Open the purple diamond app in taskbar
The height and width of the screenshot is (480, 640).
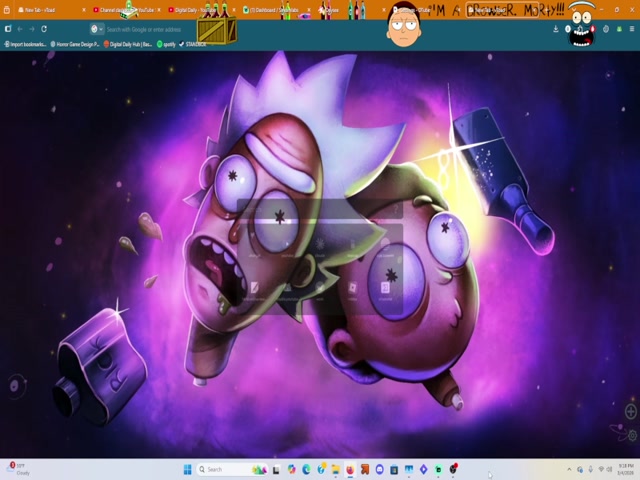[x=424, y=469]
